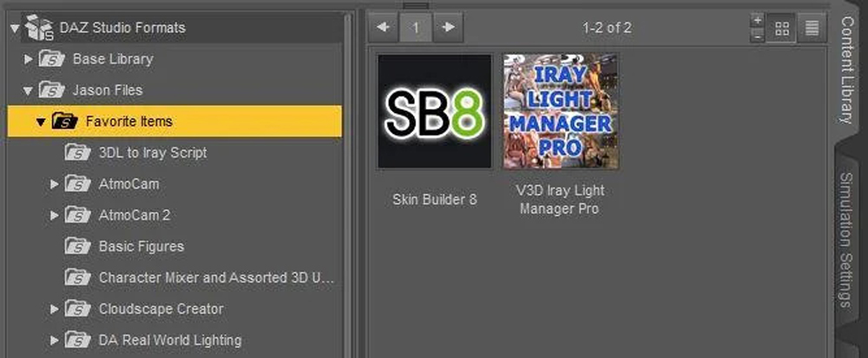The height and width of the screenshot is (358, 868).
Task: Select AtmoCam 2 tree item label
Action: point(135,215)
